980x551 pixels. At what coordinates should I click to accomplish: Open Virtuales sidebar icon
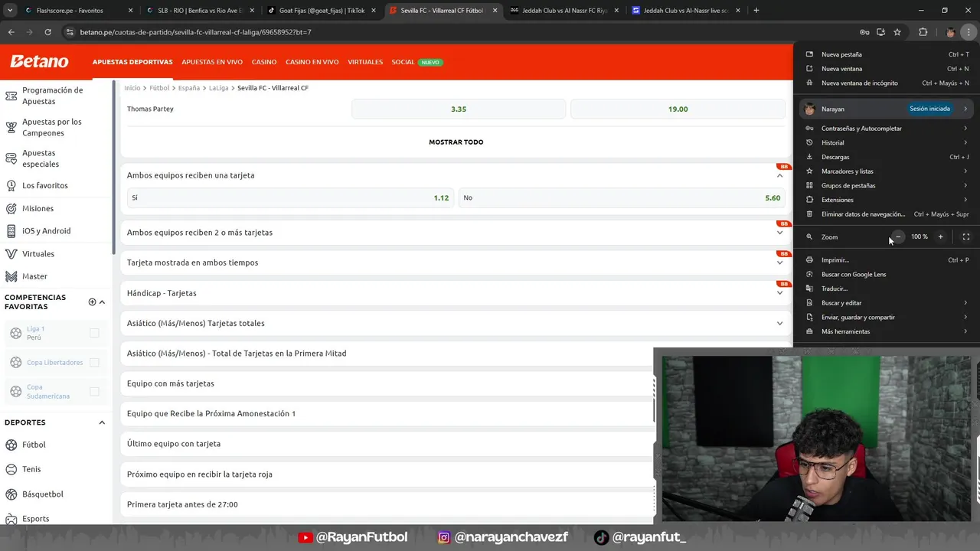[11, 253]
